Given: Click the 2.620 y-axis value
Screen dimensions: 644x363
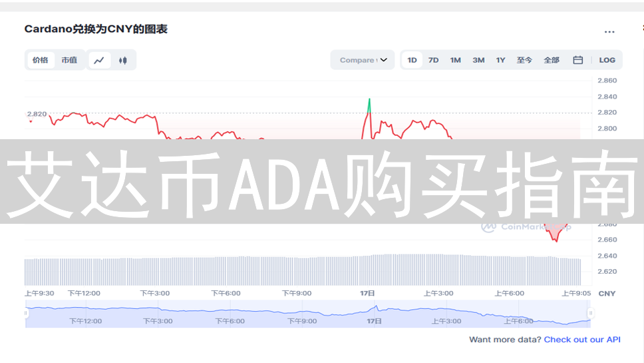Looking at the screenshot, I should 607,271.
